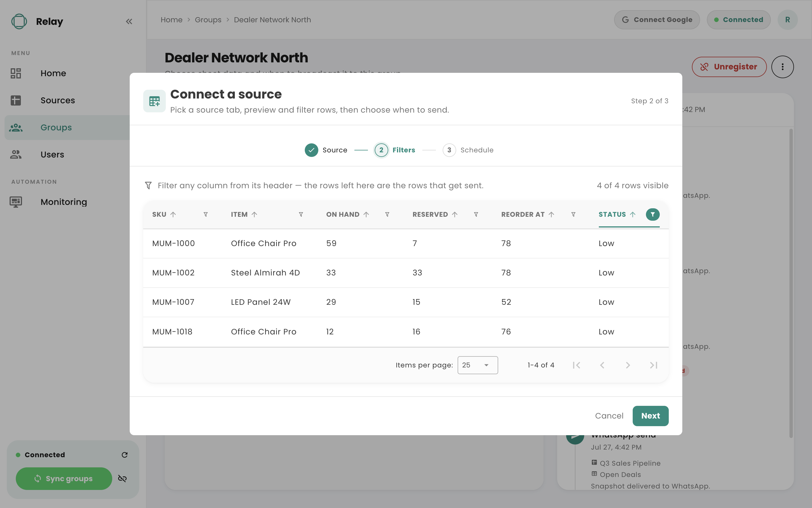Click the Unregister button

pyautogui.click(x=729, y=67)
